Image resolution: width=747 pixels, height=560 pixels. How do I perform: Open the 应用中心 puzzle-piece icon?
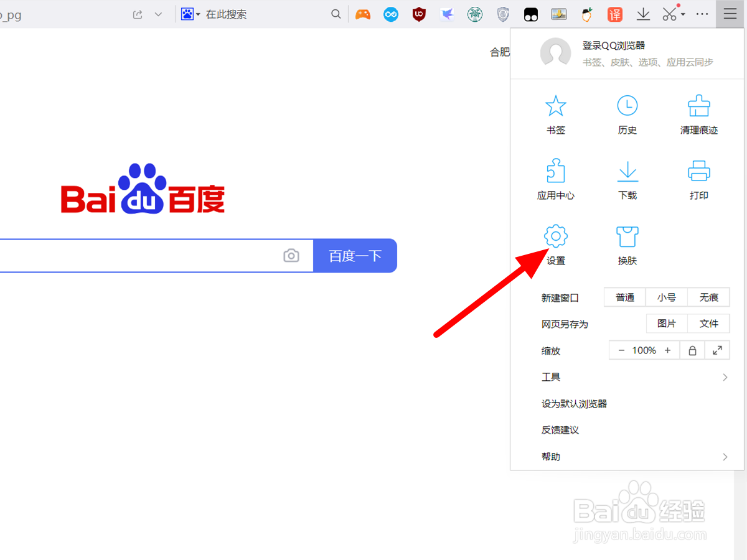point(555,170)
